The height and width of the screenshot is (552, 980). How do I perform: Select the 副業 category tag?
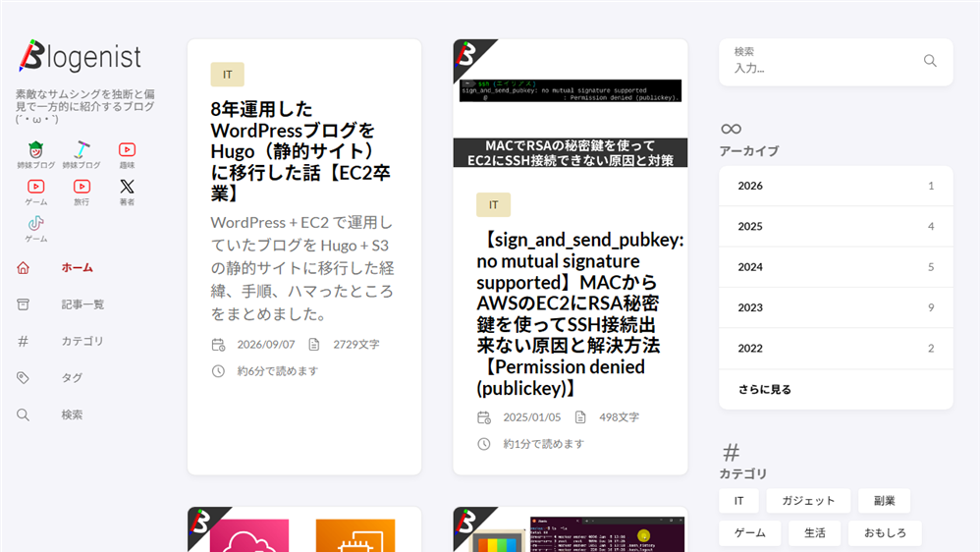click(x=885, y=501)
